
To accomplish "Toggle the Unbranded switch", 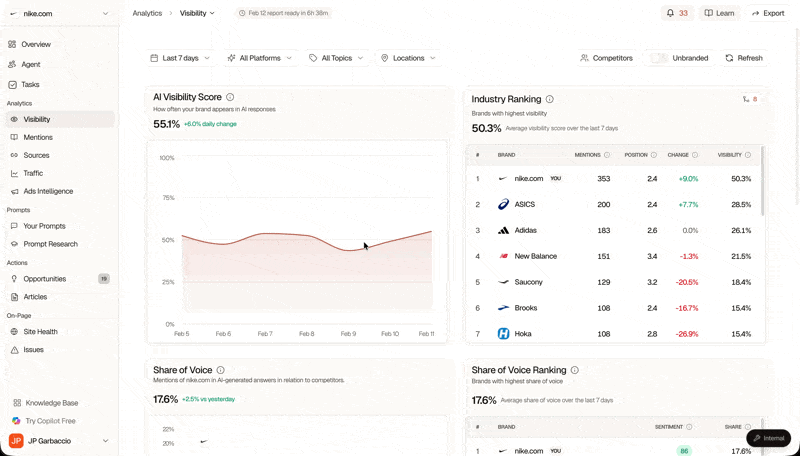I will click(x=659, y=58).
